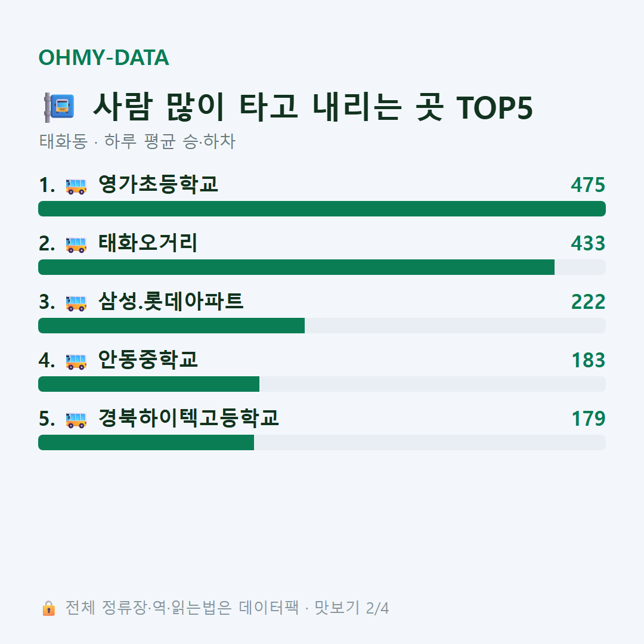Click the progress bar under 태화오거리
644x644 pixels.
(x=322, y=267)
